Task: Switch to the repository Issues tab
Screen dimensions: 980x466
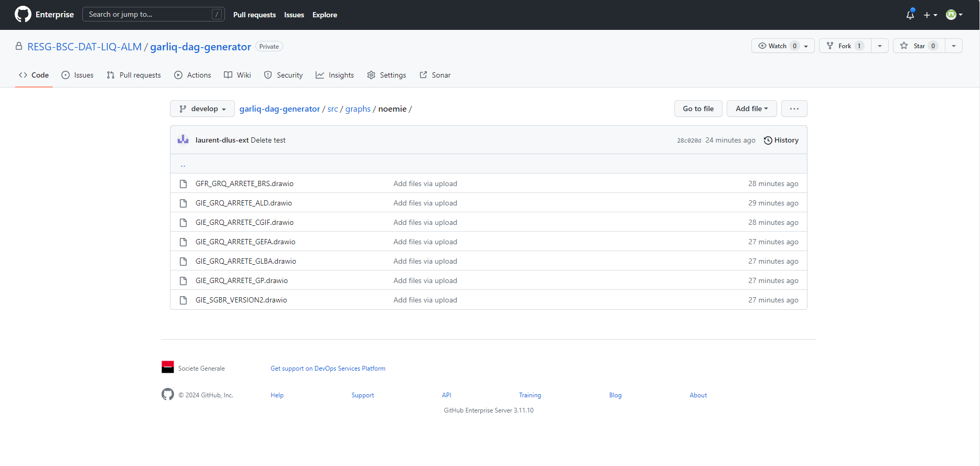Action: pyautogui.click(x=78, y=75)
